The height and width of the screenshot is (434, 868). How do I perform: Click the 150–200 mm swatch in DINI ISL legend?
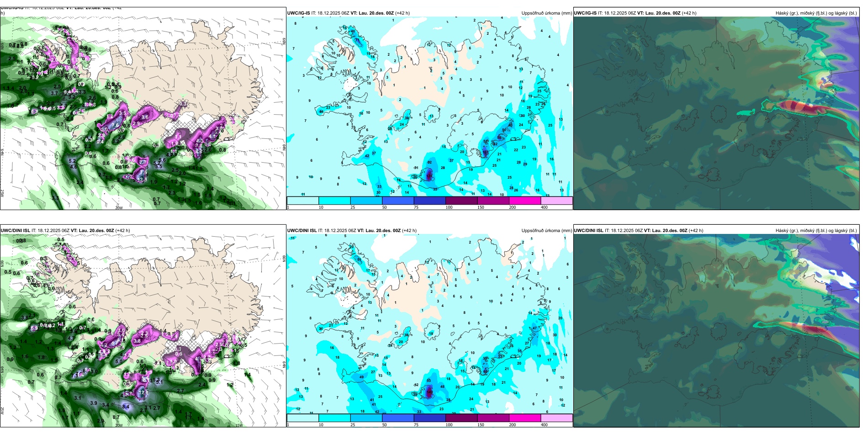[493, 418]
